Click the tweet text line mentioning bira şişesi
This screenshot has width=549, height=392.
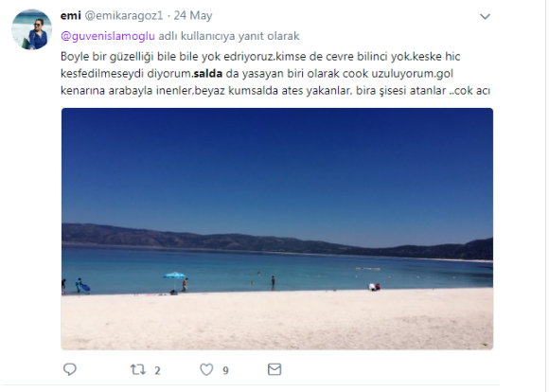[275, 91]
